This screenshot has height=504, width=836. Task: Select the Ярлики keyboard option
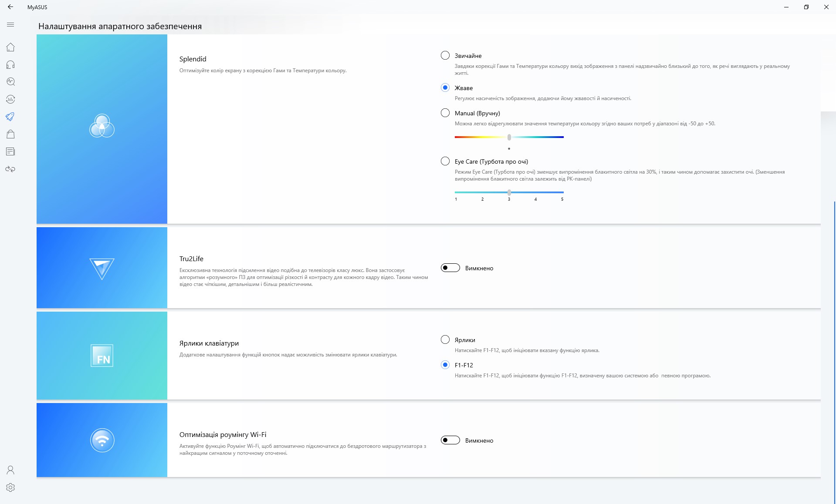(445, 339)
